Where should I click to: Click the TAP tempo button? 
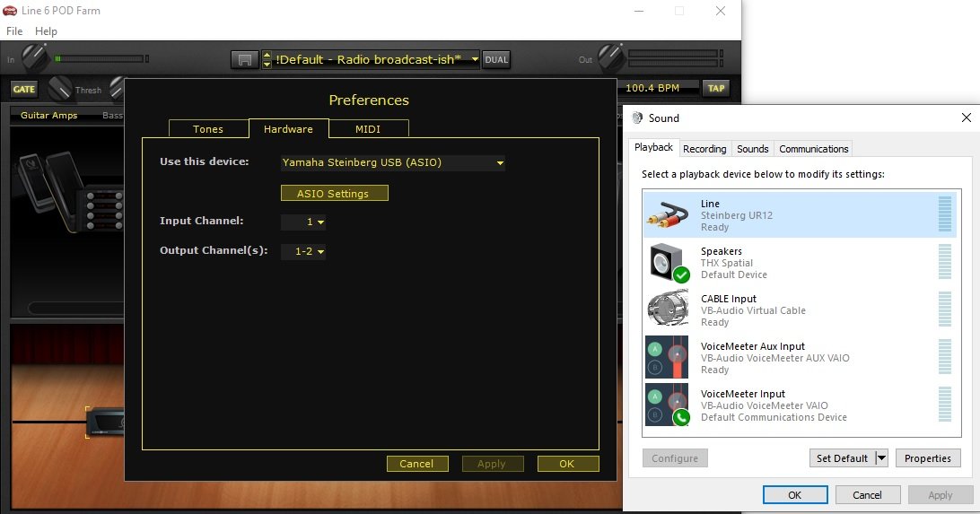[x=716, y=88]
